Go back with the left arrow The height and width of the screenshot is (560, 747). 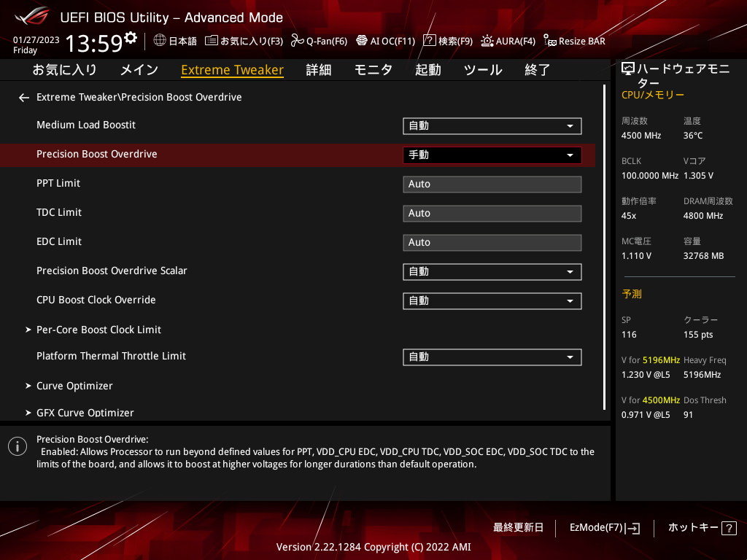[x=24, y=98]
